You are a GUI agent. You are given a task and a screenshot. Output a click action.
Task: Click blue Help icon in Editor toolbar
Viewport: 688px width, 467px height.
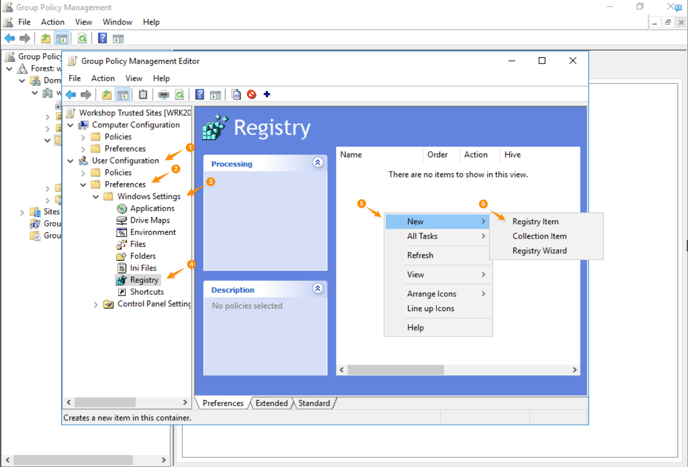point(200,94)
